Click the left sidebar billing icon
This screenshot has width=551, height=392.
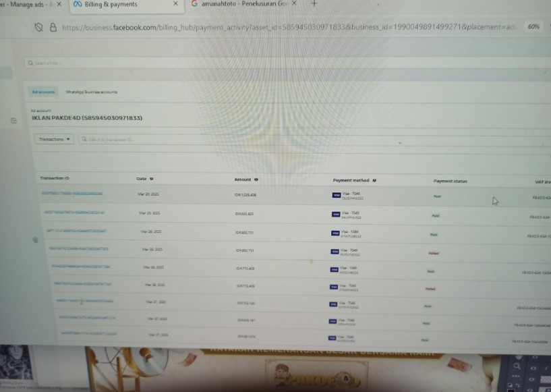point(13,120)
